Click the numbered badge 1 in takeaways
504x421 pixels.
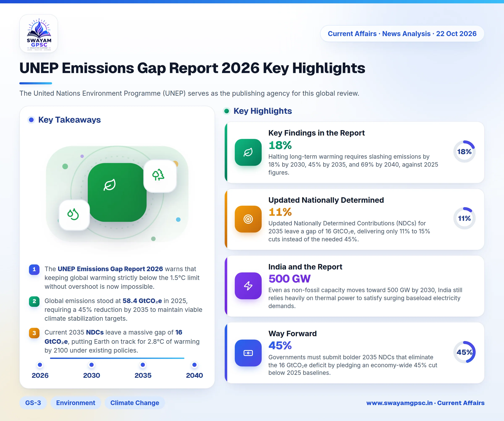[34, 269]
